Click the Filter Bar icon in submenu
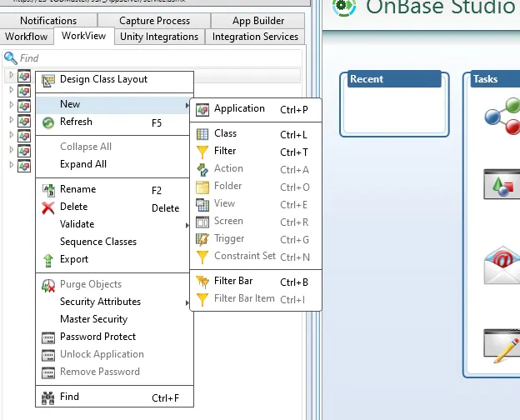 pos(202,282)
